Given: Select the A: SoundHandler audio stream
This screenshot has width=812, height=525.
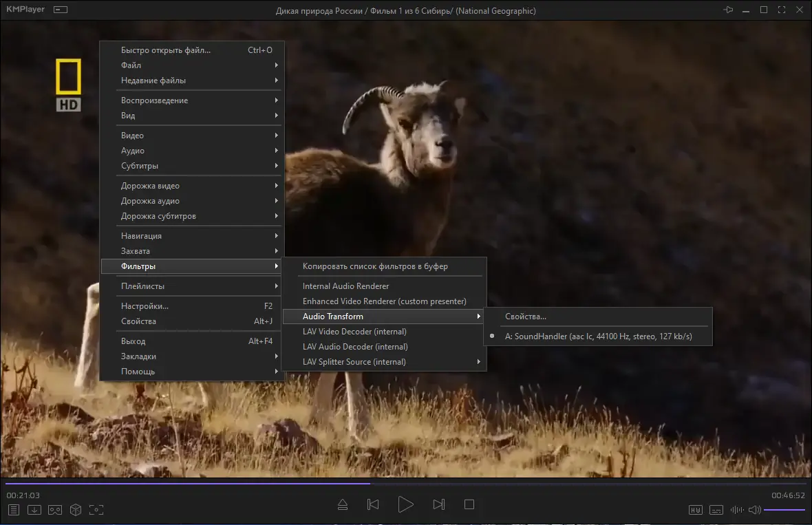Looking at the screenshot, I should [598, 336].
